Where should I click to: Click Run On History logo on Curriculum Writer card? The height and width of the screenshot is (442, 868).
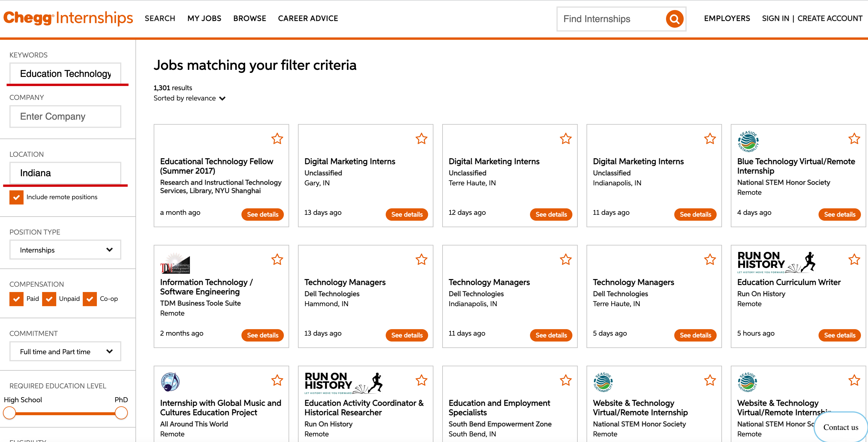pyautogui.click(x=776, y=262)
